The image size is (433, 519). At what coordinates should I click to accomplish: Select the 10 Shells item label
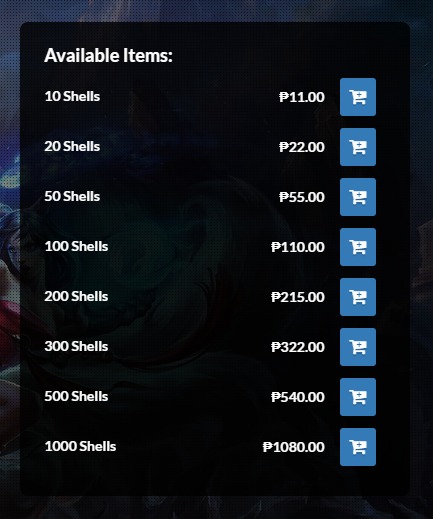click(x=72, y=96)
